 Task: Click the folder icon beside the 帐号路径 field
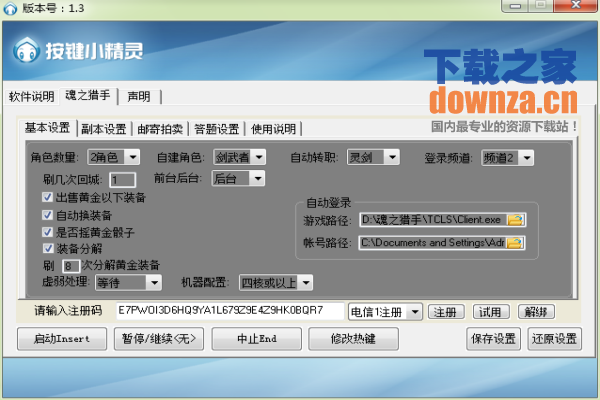tap(515, 243)
